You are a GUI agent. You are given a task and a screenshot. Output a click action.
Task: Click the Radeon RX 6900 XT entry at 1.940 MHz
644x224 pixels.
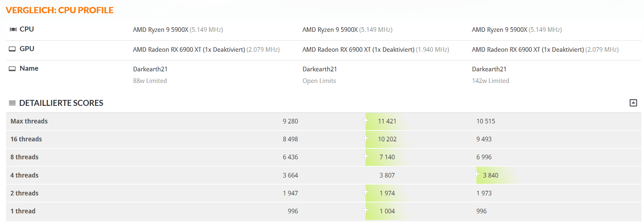point(376,49)
